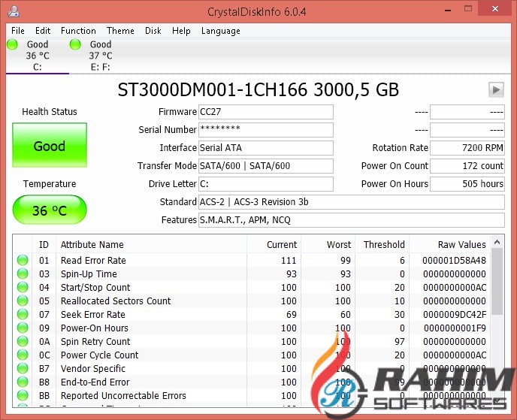
Task: Click the Power Cycle Count status orb
Action: click(x=23, y=355)
